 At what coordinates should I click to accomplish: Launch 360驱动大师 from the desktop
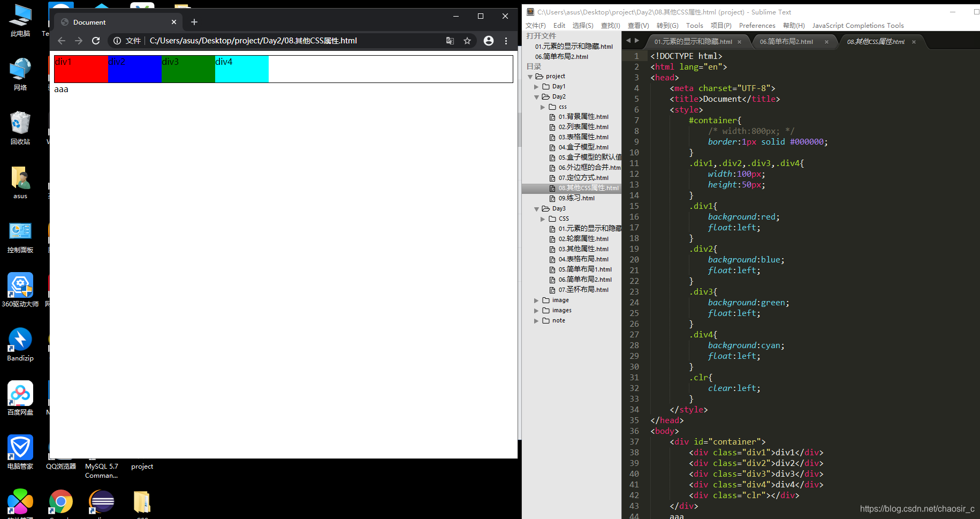(x=20, y=290)
